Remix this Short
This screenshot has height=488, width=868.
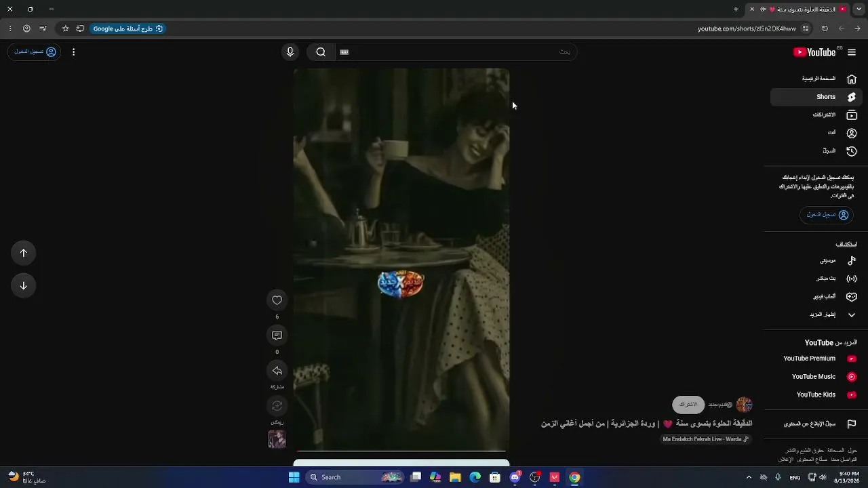[277, 406]
